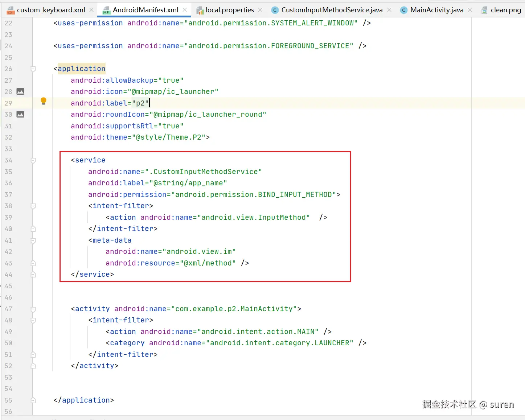Screen dimensions: 525x420
Task: Close local.properties tab
Action: [x=260, y=10]
